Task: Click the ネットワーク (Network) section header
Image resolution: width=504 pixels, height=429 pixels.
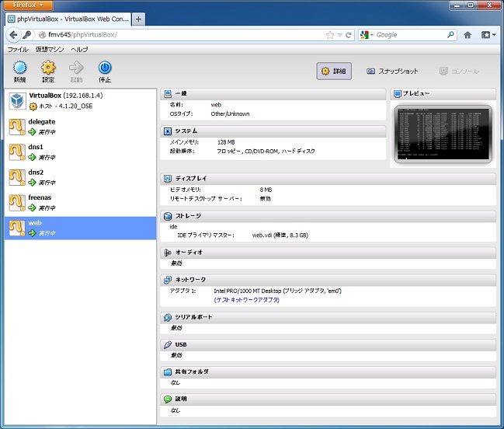Action: (x=328, y=280)
